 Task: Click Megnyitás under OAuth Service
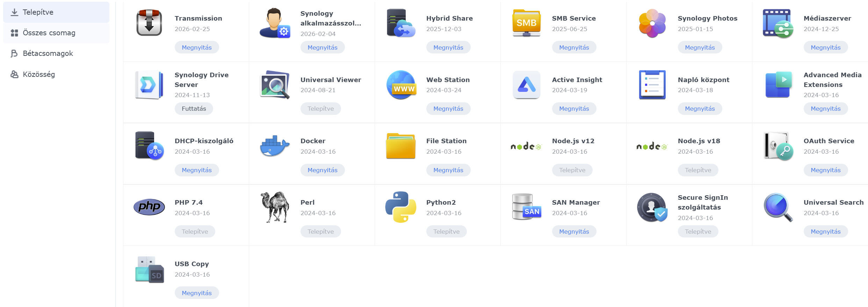coord(826,170)
